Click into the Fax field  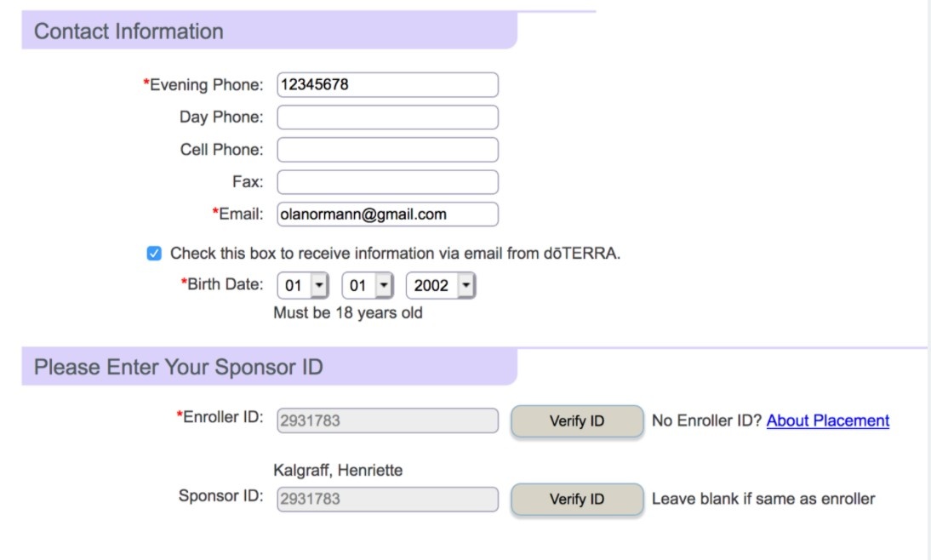(387, 182)
